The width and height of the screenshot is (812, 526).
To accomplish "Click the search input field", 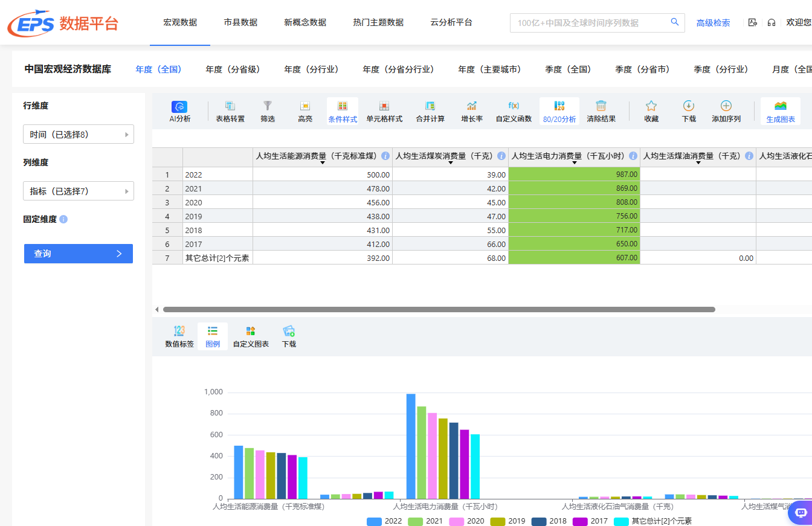I will (592, 23).
